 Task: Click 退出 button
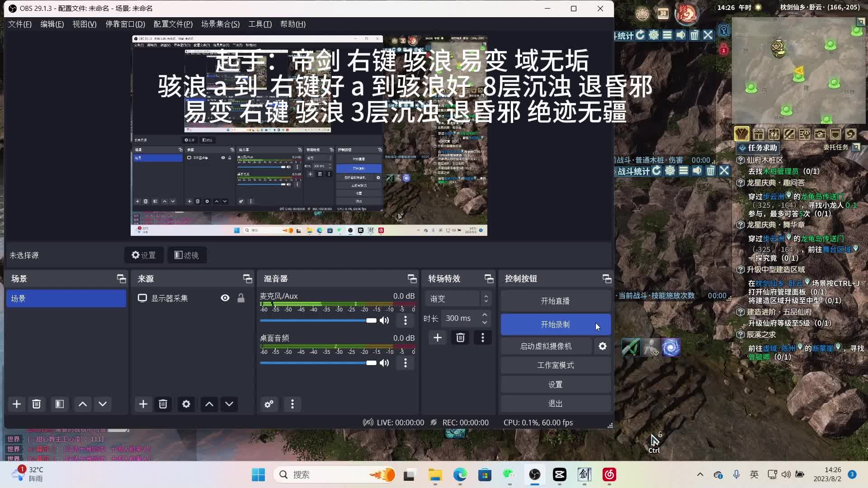556,404
